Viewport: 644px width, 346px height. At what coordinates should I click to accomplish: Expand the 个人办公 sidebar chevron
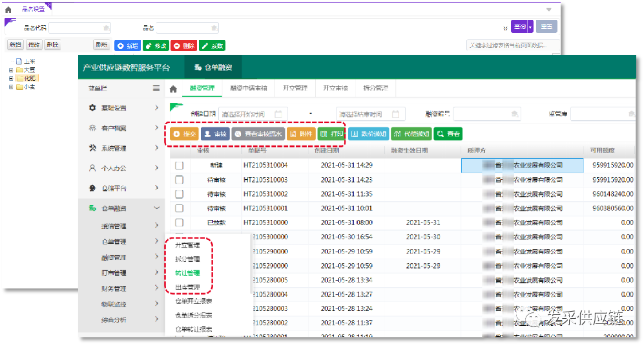tap(156, 168)
